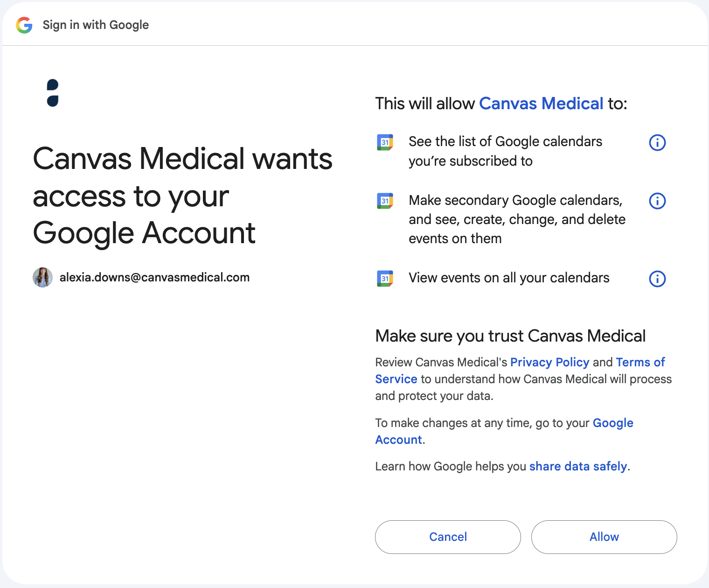Screen dimensions: 709x588
Task: Click 'See the list of Google calendars' permission text
Action: 505,151
